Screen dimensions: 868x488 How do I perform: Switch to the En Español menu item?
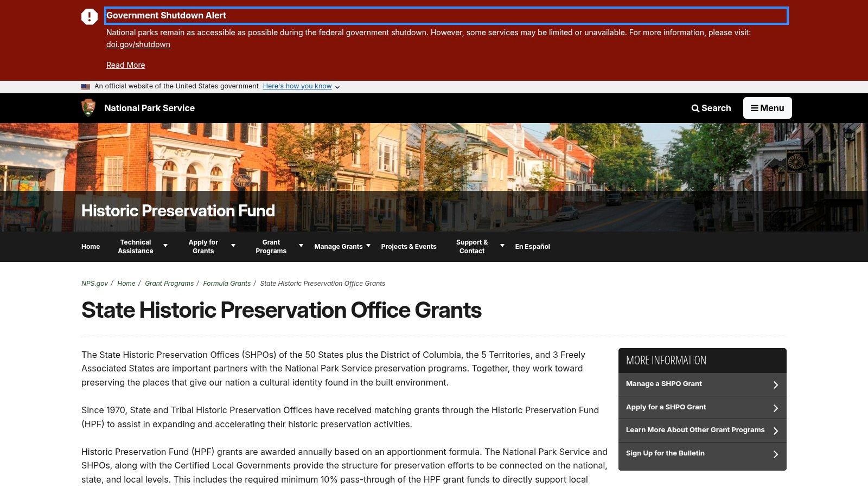click(533, 246)
